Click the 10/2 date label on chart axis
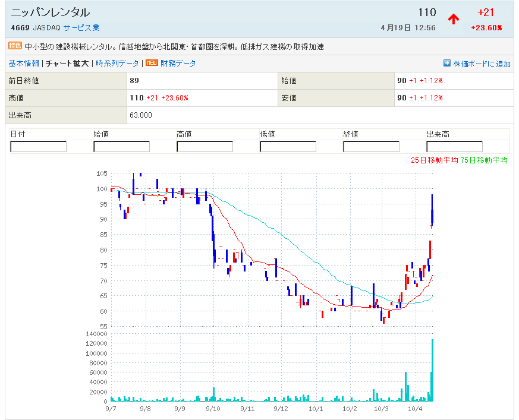Screen dimensions: 519x420 (350, 409)
